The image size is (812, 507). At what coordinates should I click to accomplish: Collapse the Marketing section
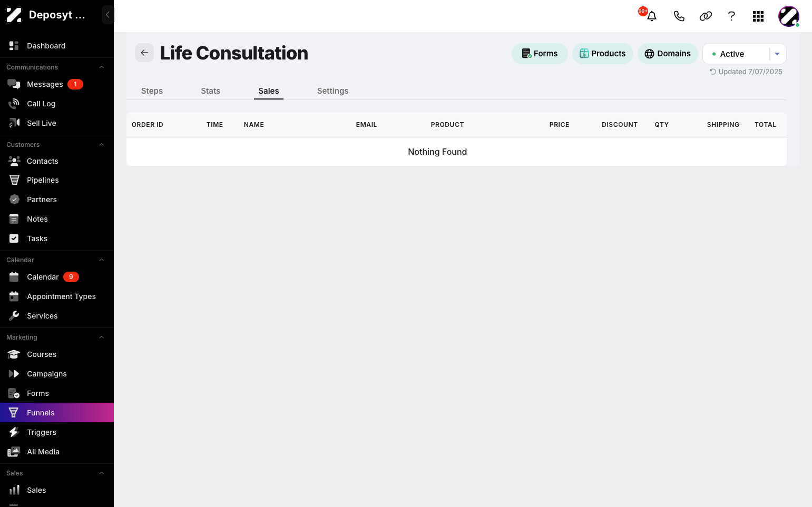click(x=102, y=337)
